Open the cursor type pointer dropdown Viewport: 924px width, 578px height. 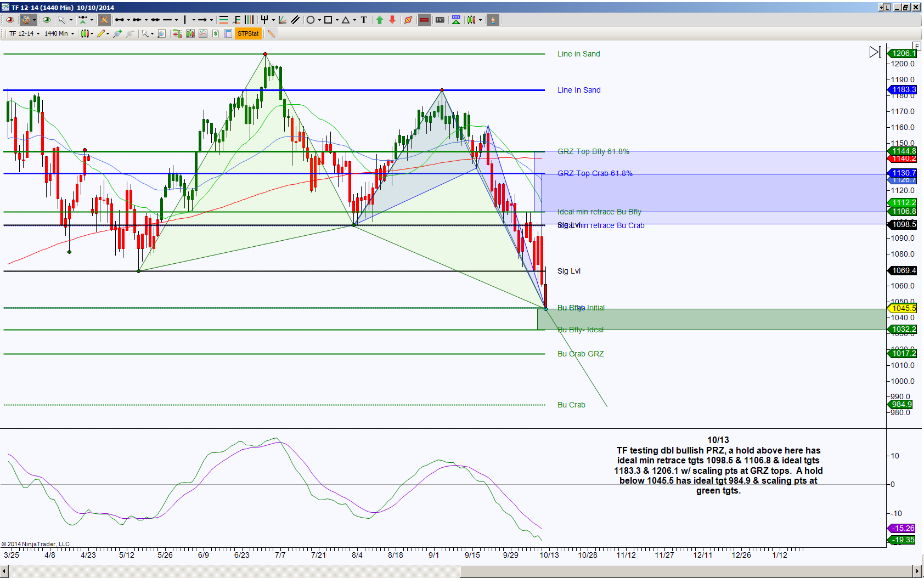point(152,33)
